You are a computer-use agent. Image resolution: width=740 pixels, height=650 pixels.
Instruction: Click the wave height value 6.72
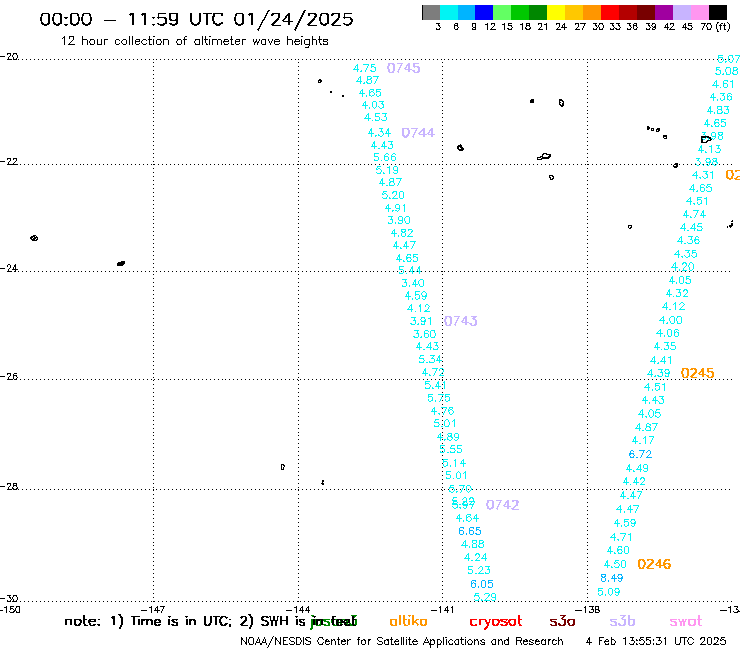640,454
